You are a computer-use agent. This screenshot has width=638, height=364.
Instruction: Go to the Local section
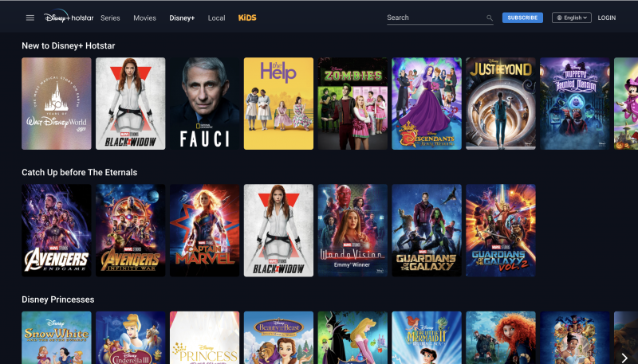click(216, 18)
